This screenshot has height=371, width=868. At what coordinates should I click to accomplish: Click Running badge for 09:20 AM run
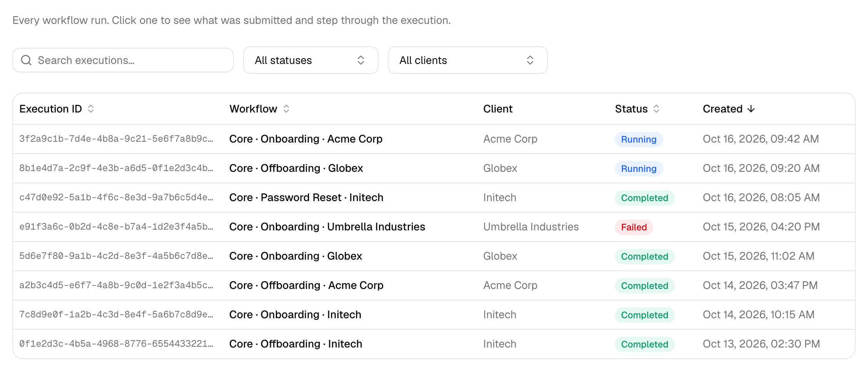[x=639, y=169]
